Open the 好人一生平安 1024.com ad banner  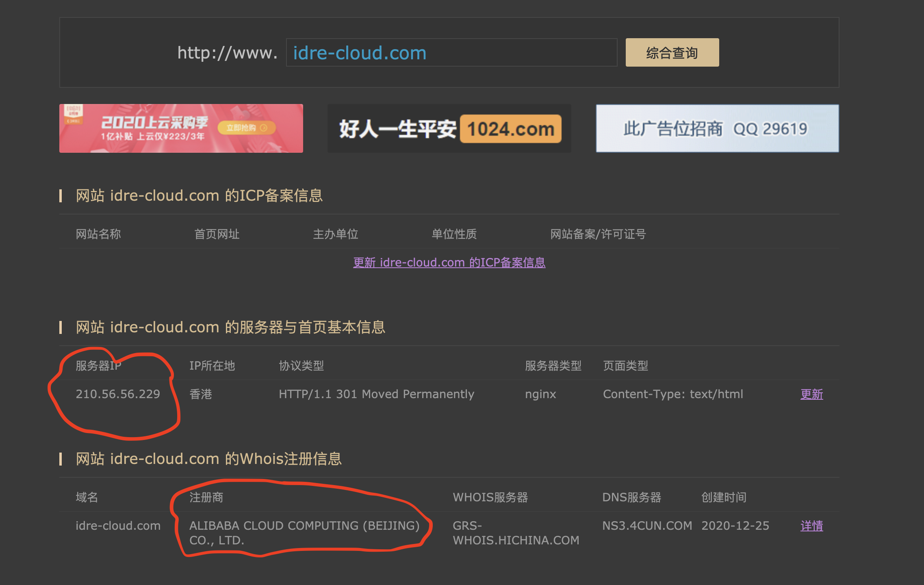pos(398,129)
